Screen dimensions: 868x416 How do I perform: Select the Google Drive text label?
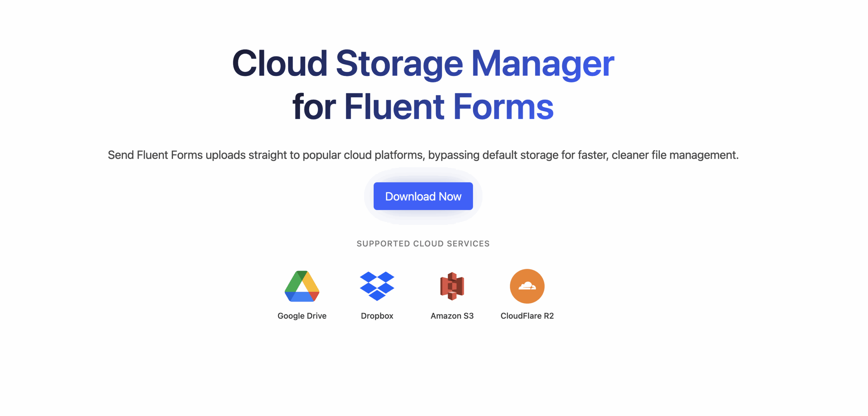pos(302,316)
